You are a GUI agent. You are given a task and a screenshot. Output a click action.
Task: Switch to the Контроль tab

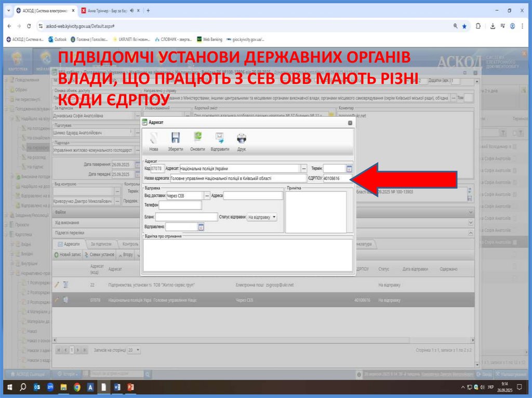coord(129,244)
